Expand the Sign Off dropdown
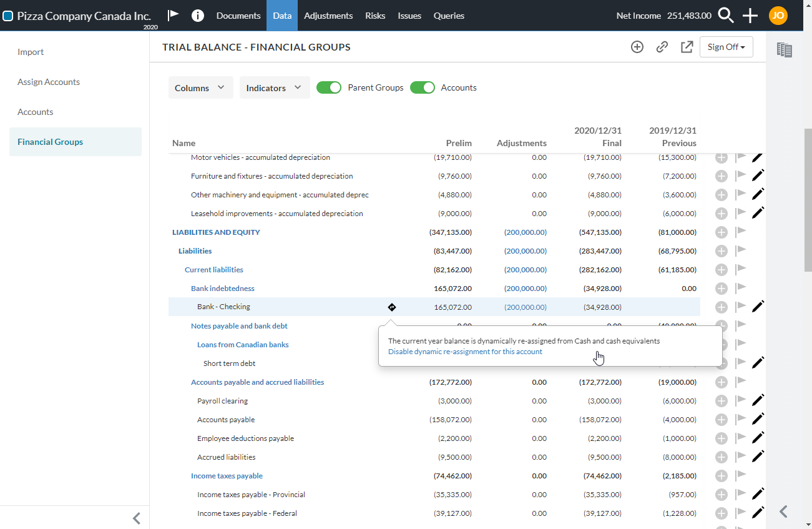Viewport: 812px width, 529px height. (x=726, y=46)
